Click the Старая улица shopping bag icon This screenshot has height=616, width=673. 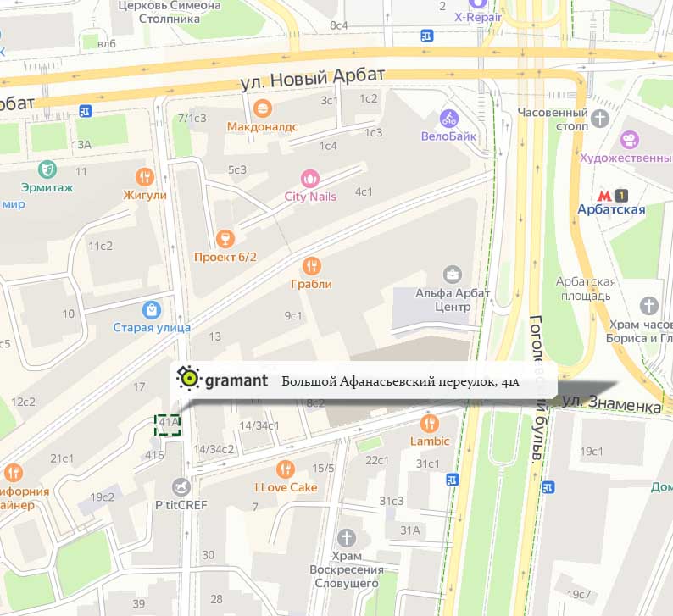152,309
